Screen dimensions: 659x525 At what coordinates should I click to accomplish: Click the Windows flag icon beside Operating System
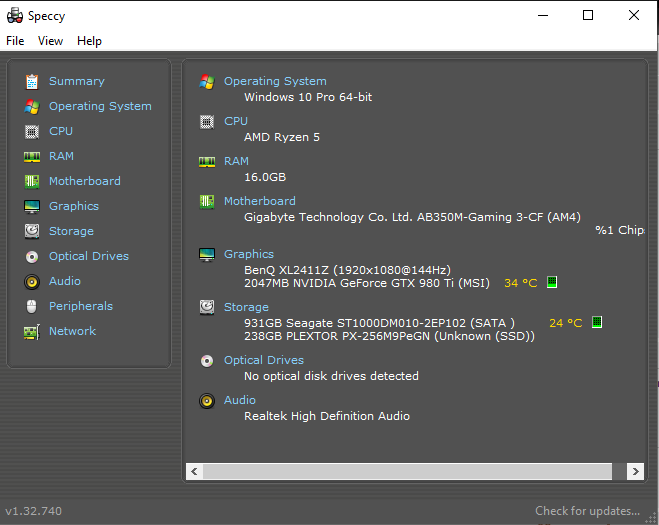(207, 81)
